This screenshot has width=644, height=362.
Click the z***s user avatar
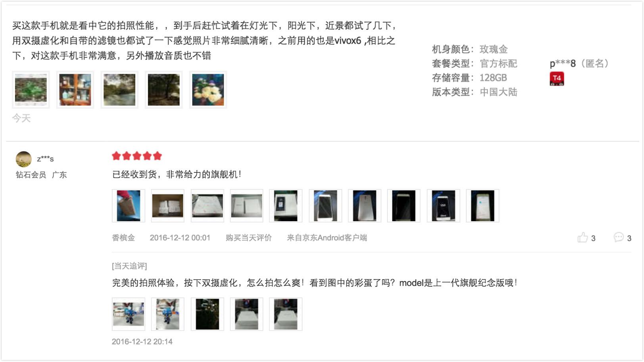(x=23, y=159)
